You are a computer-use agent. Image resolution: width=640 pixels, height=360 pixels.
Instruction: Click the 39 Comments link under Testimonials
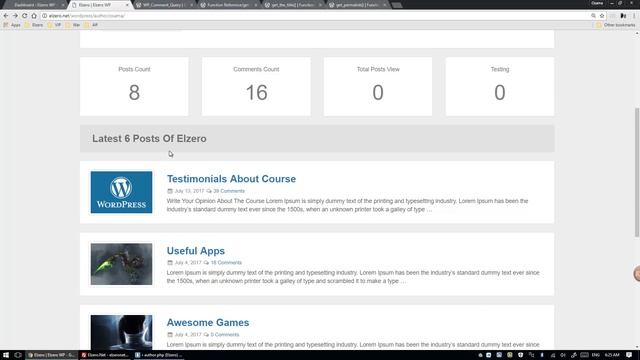[229, 191]
